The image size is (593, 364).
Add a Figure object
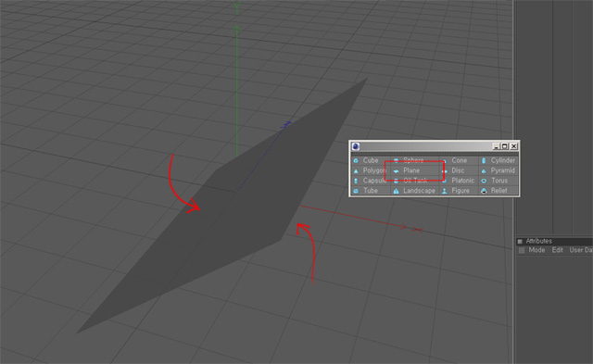tap(456, 191)
